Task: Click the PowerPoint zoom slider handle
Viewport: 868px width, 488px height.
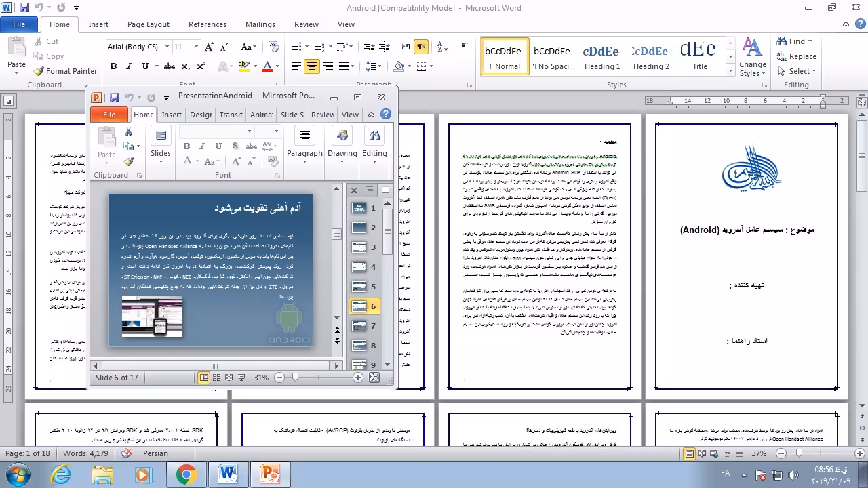Action: (295, 378)
